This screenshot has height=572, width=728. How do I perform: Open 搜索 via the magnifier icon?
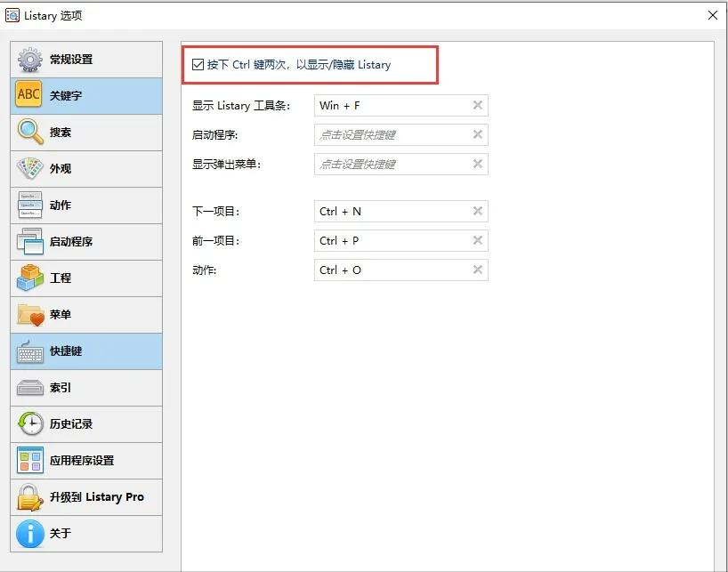point(28,132)
